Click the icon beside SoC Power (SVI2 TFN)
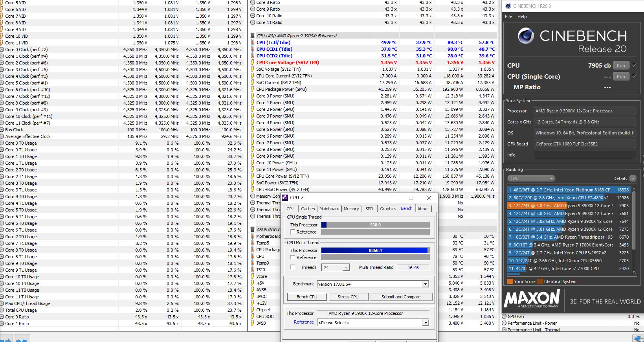This screenshot has width=644, height=342. point(253,183)
